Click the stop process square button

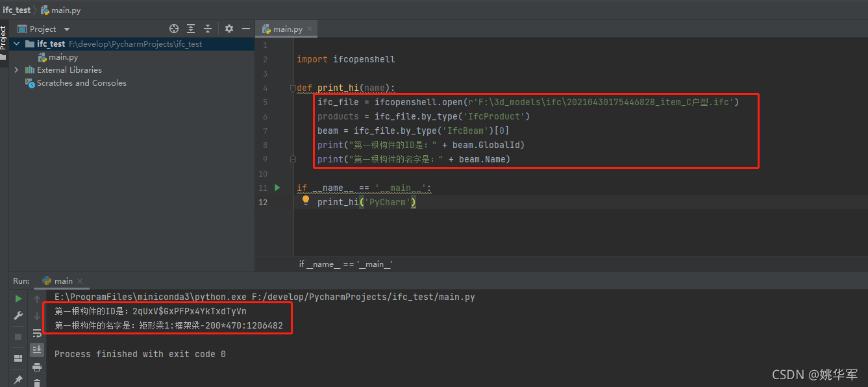pos(18,337)
